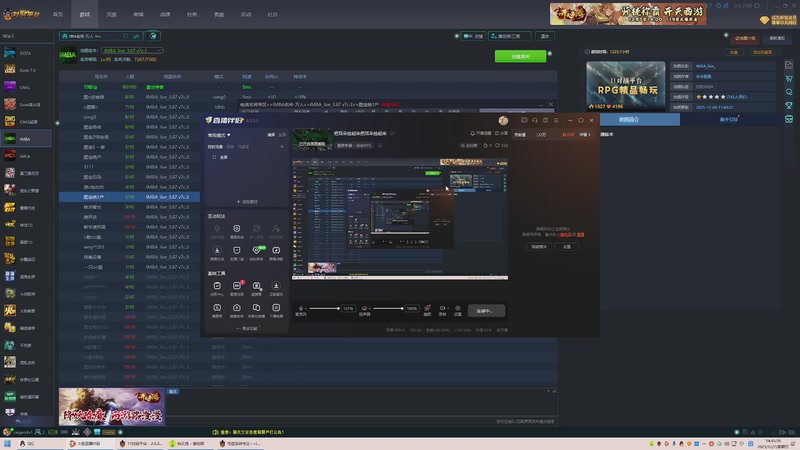Click the RPG精品畅玩 map thumbnail
800x450 pixels.
[x=626, y=86]
